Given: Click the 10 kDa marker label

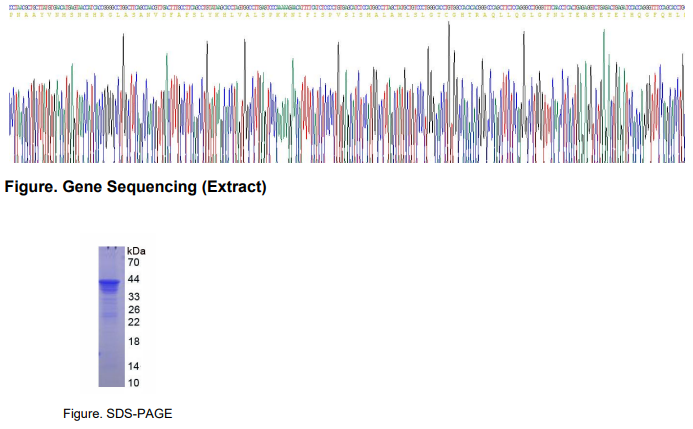Looking at the screenshot, I should [x=134, y=383].
